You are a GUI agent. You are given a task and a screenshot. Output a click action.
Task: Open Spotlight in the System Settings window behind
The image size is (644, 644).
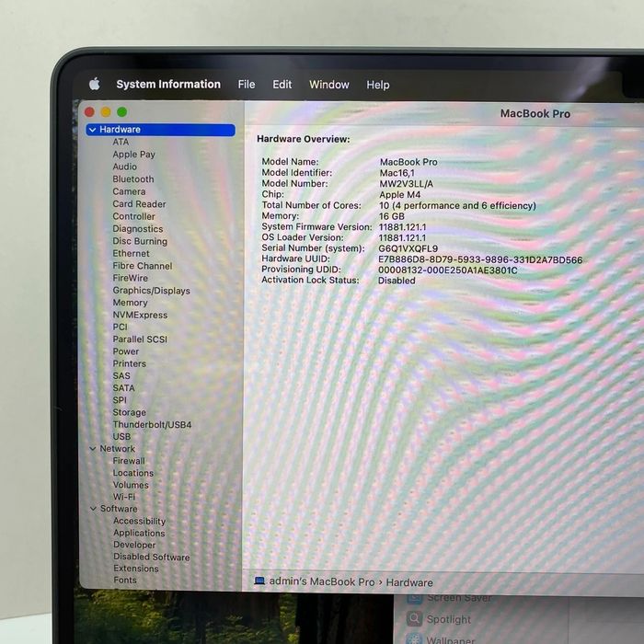pos(449,619)
